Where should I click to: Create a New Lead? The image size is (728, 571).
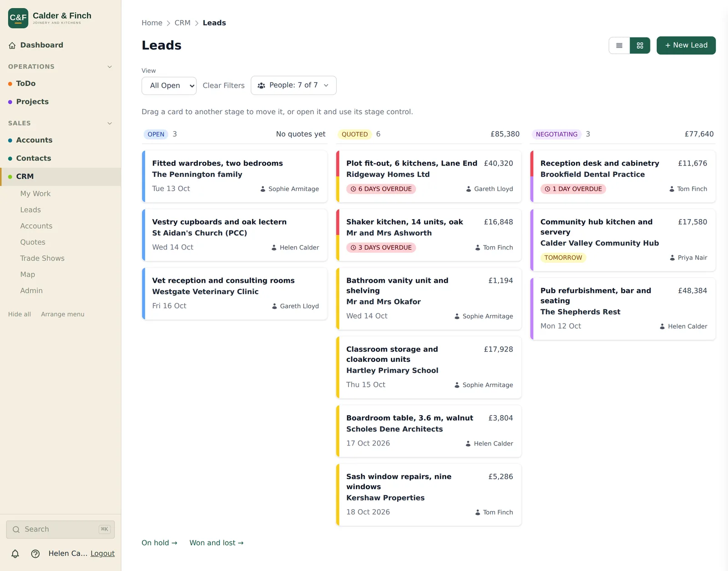pos(686,45)
